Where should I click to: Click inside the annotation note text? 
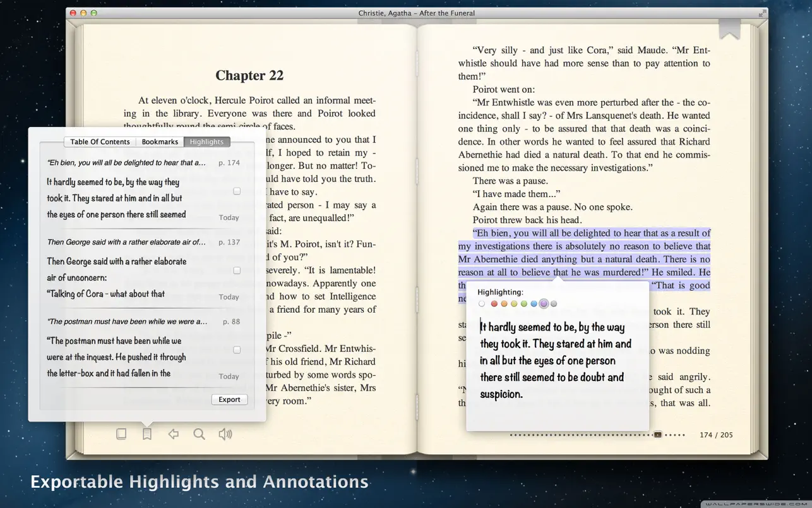click(x=552, y=361)
